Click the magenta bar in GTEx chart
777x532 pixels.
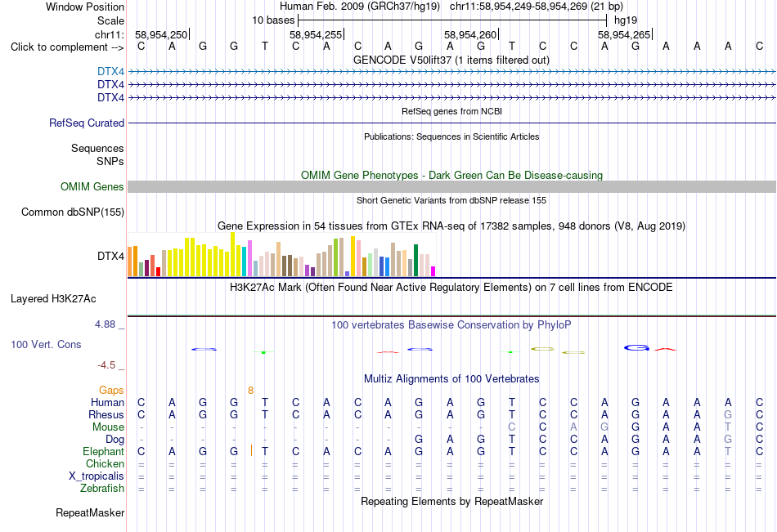433,271
